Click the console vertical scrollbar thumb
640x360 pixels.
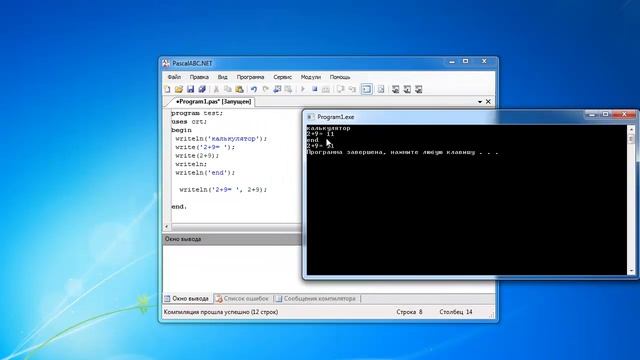[631, 139]
